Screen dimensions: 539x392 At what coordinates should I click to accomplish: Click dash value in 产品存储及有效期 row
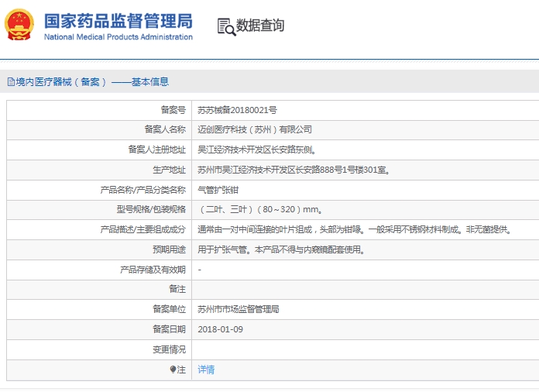tap(199, 270)
